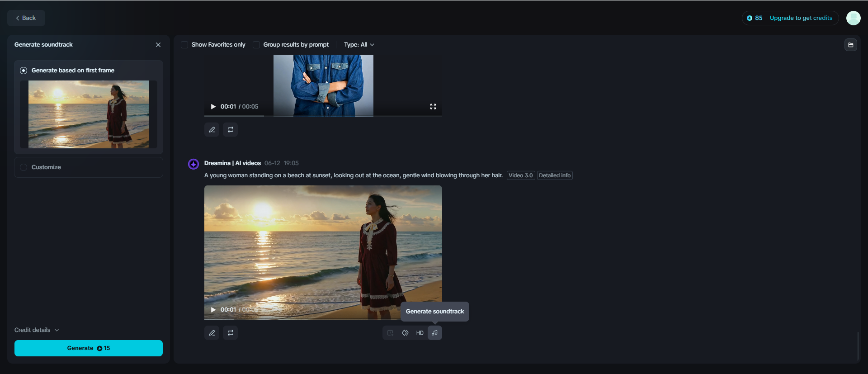Viewport: 868px width, 374px height.
Task: Click the first frame preview thumbnail
Action: point(89,114)
